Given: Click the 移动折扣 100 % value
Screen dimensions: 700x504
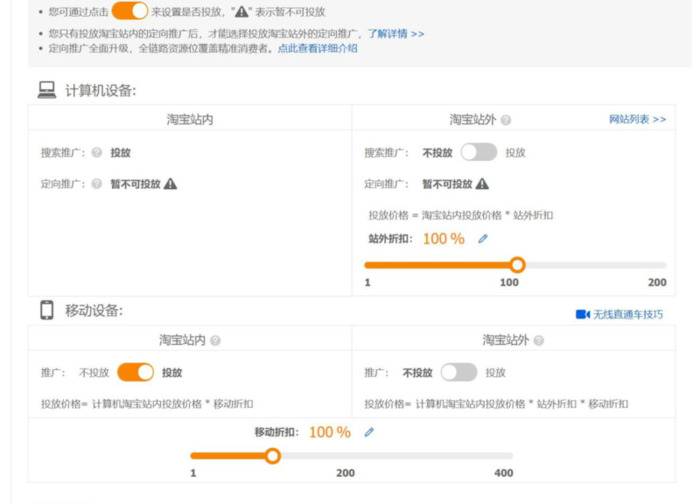Looking at the screenshot, I should point(330,432).
